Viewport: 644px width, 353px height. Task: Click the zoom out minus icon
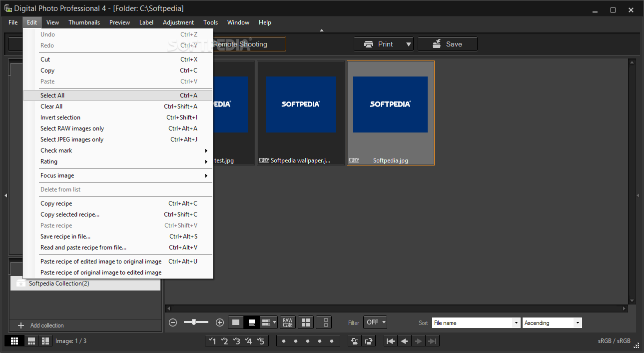(x=173, y=322)
